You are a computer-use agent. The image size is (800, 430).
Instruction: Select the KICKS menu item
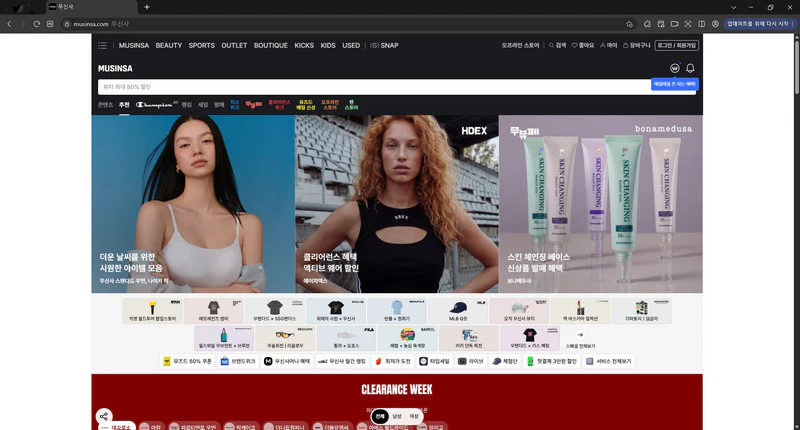(304, 45)
